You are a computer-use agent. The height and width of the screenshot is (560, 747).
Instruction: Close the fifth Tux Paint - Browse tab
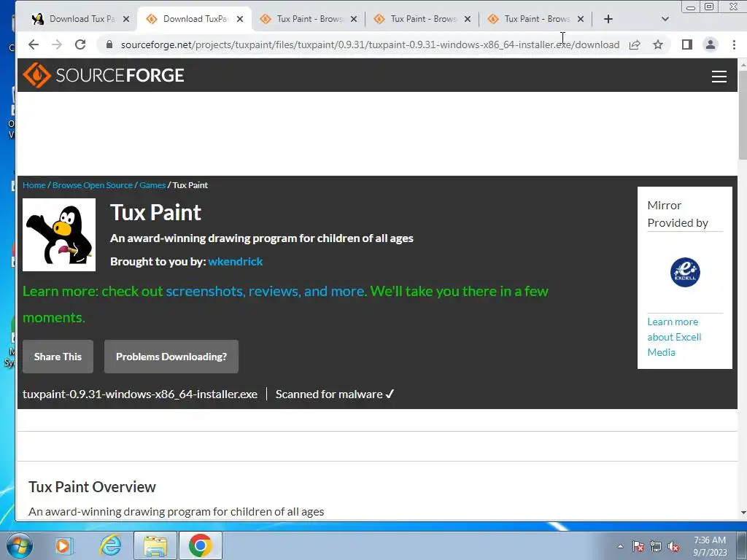point(580,19)
